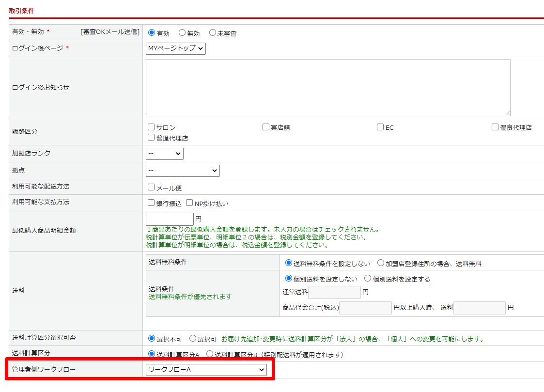Select 送料計算区分B radio button

click(x=210, y=354)
